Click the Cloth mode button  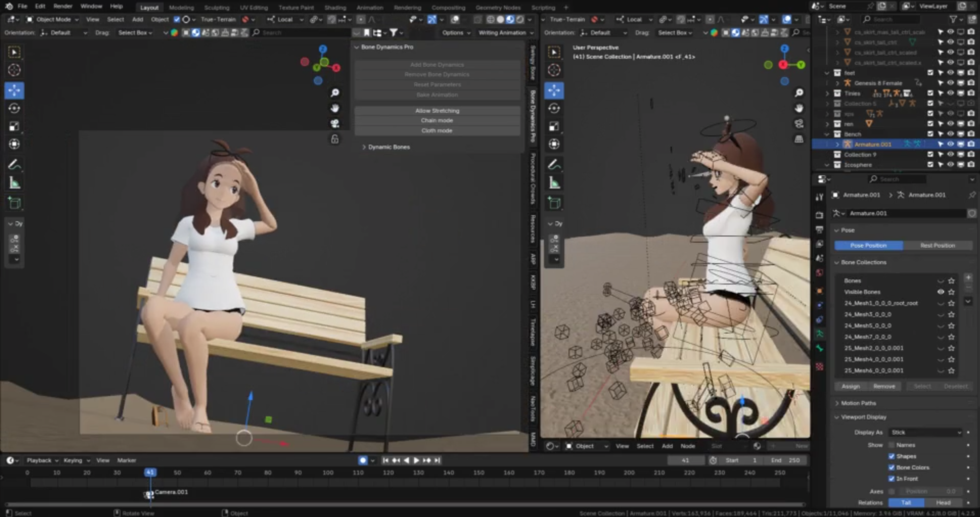coord(437,131)
